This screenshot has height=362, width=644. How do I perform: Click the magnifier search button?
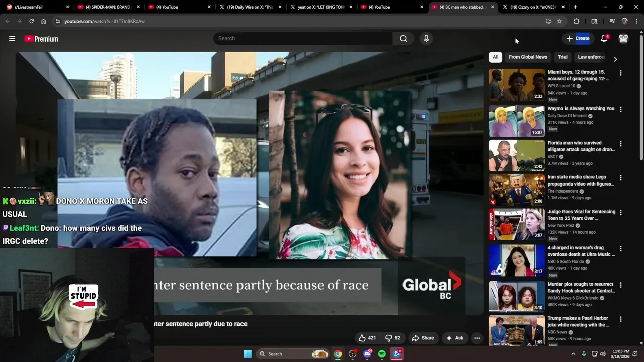(404, 39)
